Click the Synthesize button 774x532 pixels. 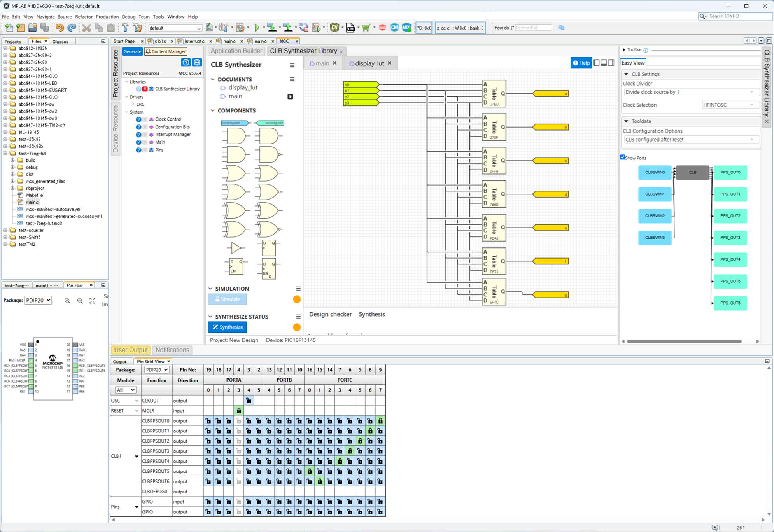pos(228,327)
